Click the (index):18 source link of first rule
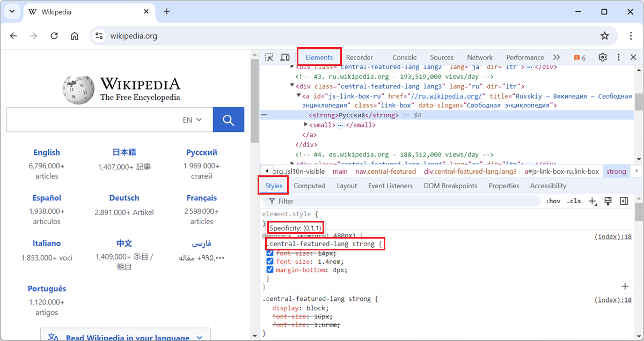The image size is (644, 341). click(x=613, y=236)
